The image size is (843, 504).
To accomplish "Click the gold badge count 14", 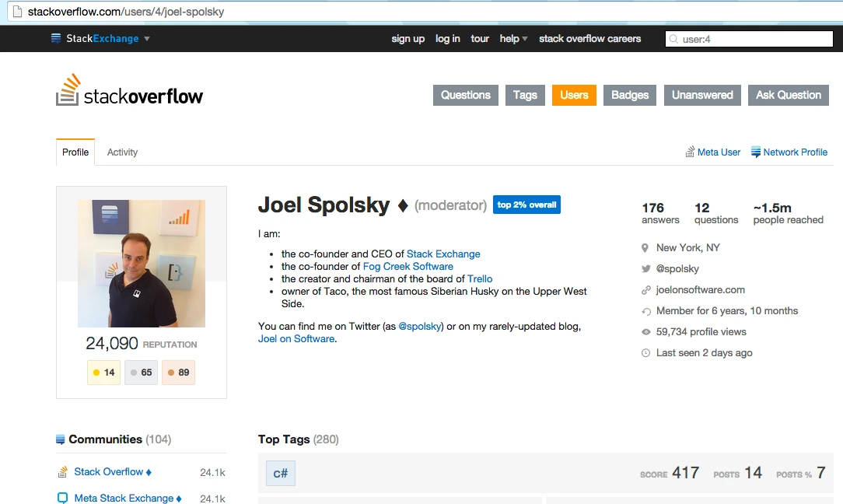I will [x=103, y=373].
